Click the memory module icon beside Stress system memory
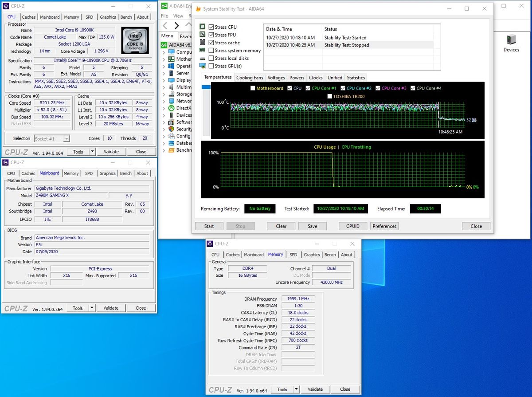This screenshot has height=397, width=532. tap(203, 51)
